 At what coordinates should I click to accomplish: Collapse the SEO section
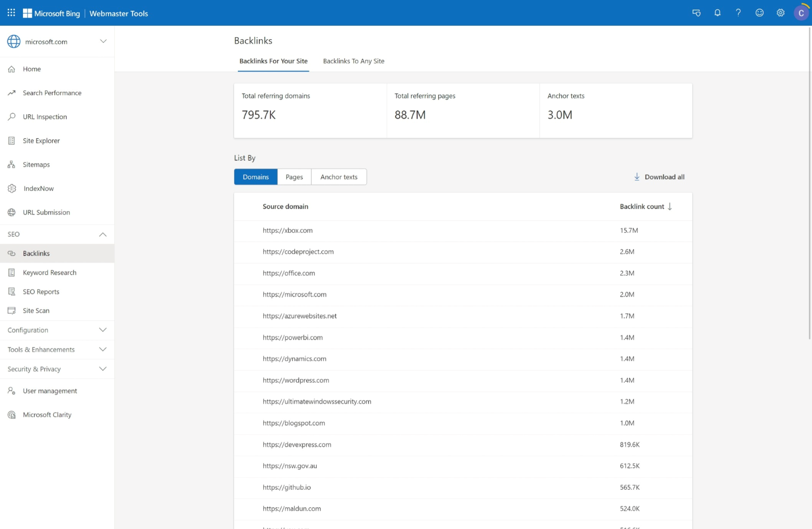coord(103,234)
